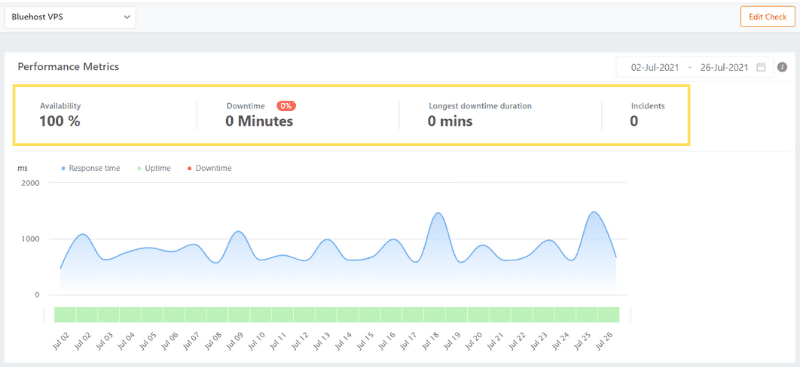Select the Jul 18 response time peak
This screenshot has width=800, height=370.
pos(439,213)
